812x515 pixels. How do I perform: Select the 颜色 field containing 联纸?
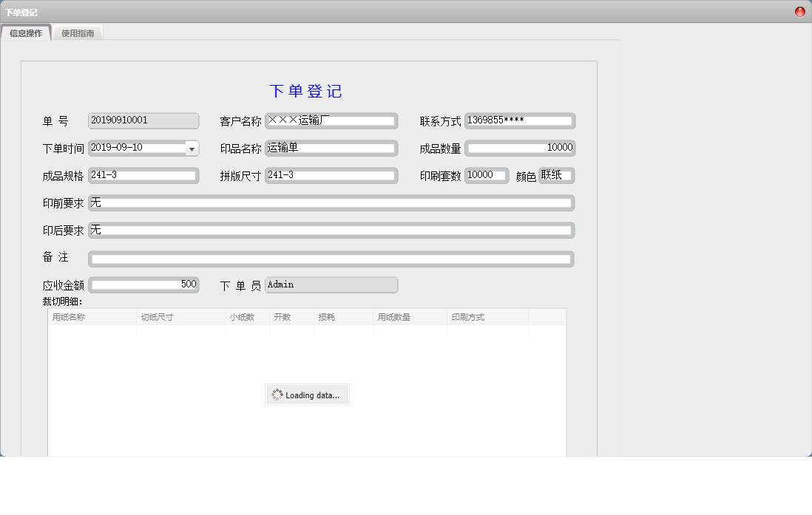tap(556, 176)
